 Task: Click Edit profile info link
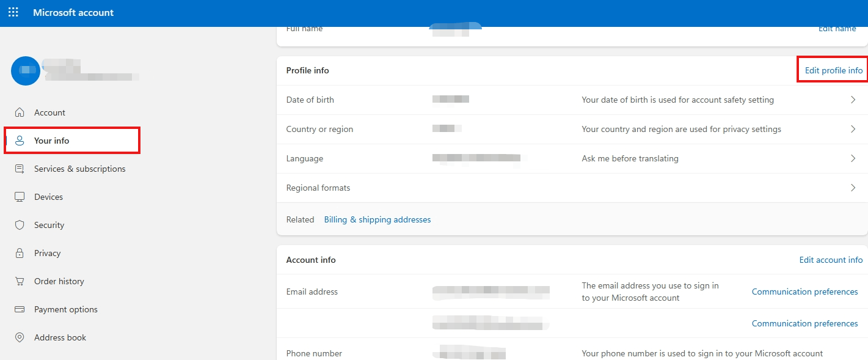(x=834, y=70)
